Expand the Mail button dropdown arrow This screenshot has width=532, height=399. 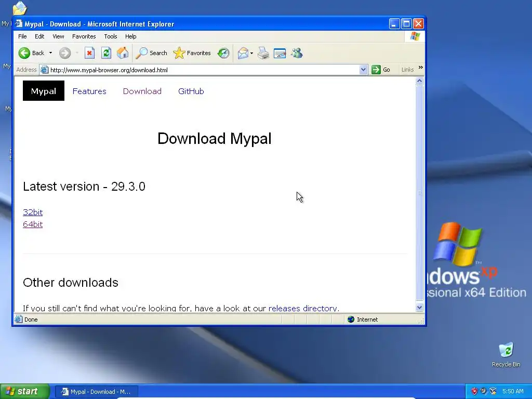point(252,53)
